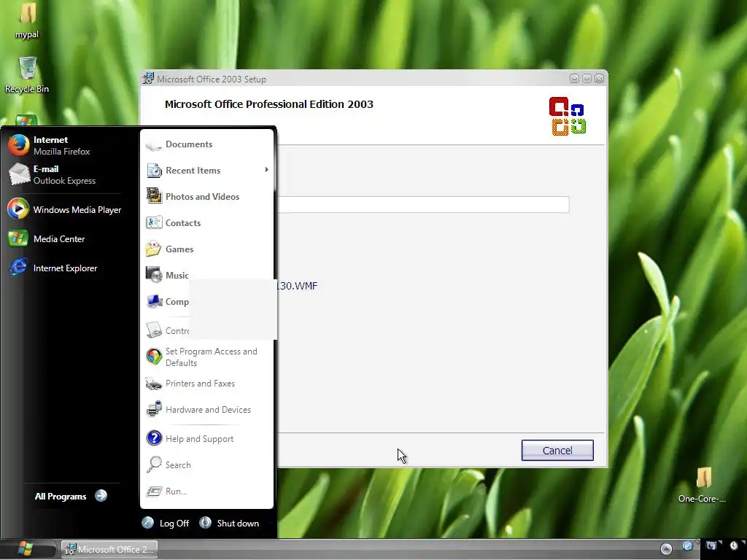Click the Office 2003 Setup title bar icon

pyautogui.click(x=149, y=79)
